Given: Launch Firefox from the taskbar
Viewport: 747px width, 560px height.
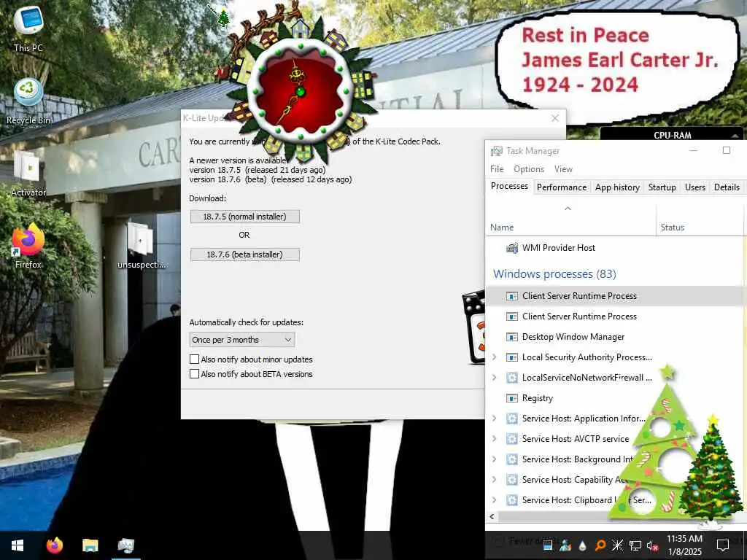Looking at the screenshot, I should (x=54, y=545).
